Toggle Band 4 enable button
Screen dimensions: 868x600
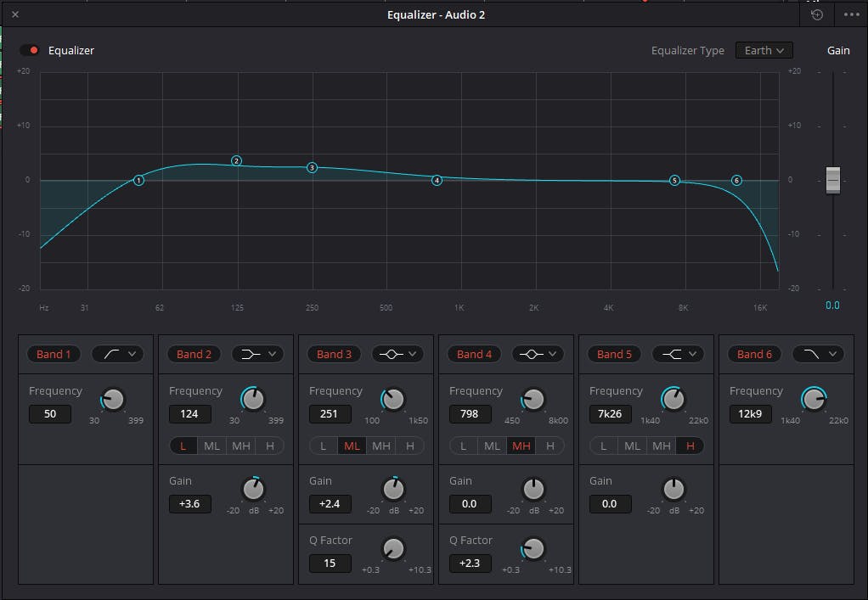pos(474,354)
